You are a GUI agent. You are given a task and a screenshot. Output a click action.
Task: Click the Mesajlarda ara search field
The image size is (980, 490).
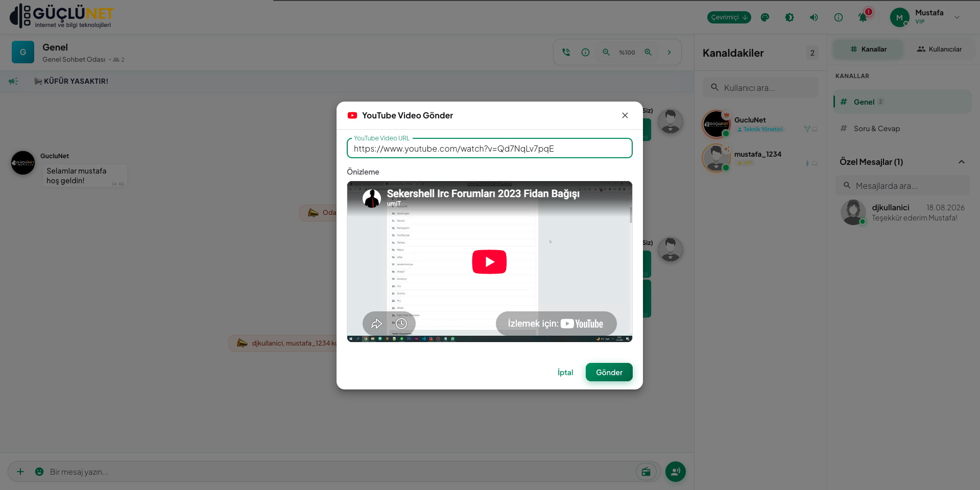pyautogui.click(x=902, y=186)
